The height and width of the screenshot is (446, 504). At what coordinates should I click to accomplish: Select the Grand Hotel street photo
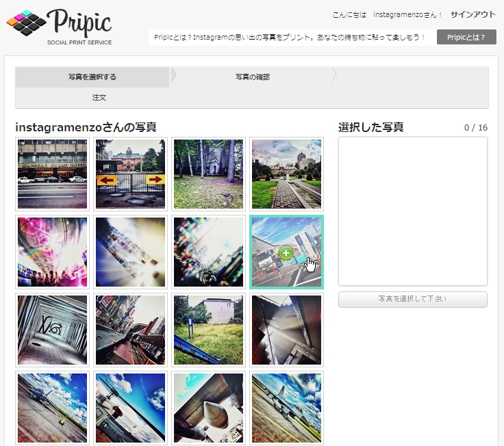tap(52, 174)
